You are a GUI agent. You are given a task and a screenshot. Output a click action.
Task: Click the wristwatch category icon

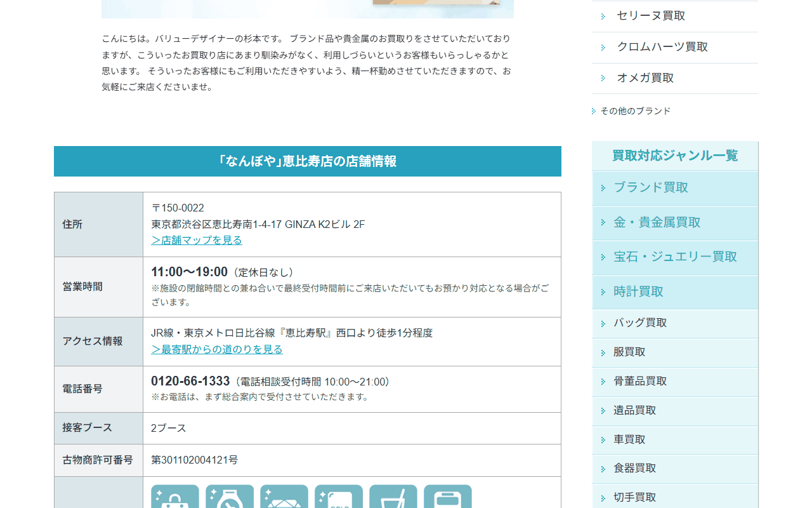pyautogui.click(x=230, y=497)
